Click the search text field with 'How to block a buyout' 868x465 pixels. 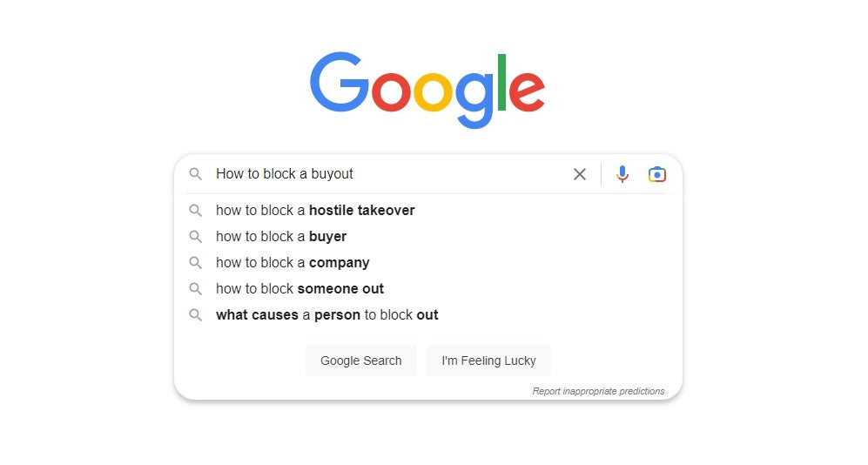point(383,174)
